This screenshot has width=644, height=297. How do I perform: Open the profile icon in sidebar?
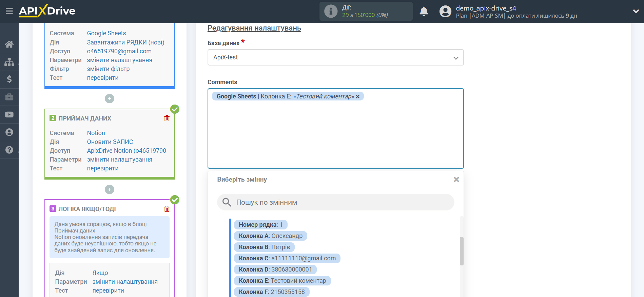[x=9, y=132]
